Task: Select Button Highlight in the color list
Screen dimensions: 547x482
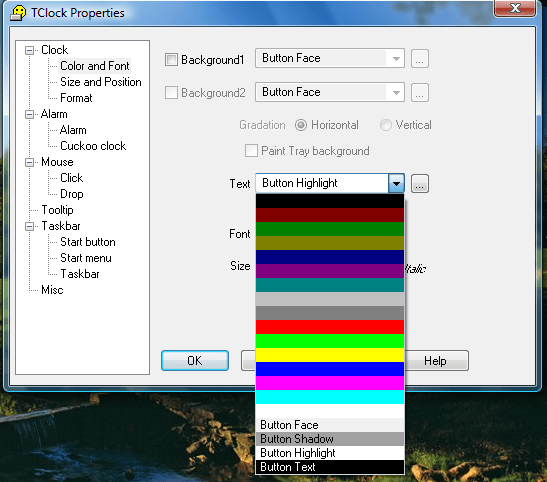Action: tap(330, 453)
